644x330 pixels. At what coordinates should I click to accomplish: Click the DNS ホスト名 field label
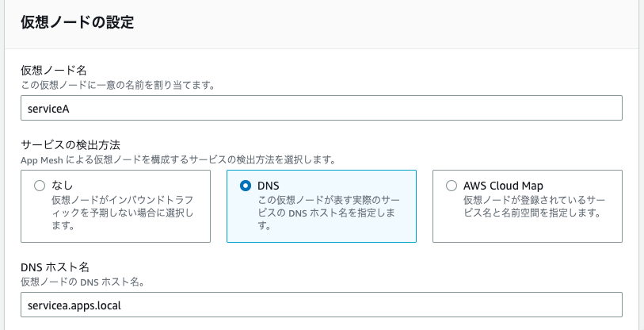55,267
